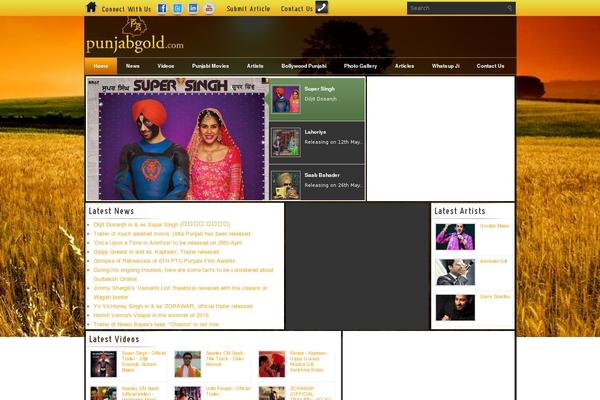Screen dimensions: 600x400
Task: Open the Articles menu item
Action: tap(404, 66)
